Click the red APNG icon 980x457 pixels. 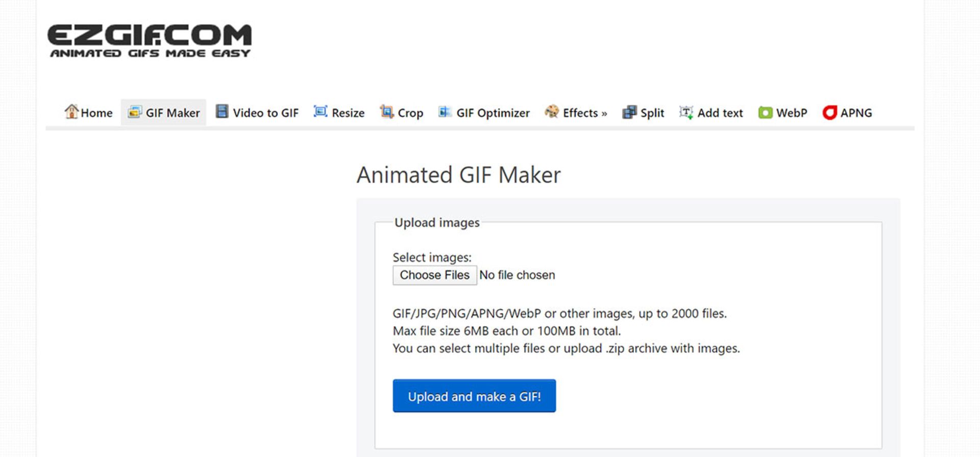coord(829,113)
